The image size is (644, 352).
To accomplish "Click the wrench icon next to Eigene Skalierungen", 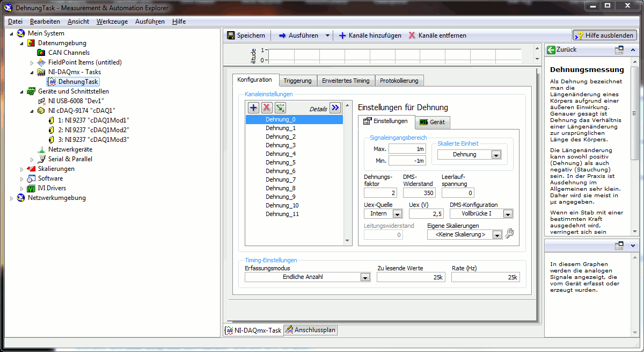I will click(510, 233).
